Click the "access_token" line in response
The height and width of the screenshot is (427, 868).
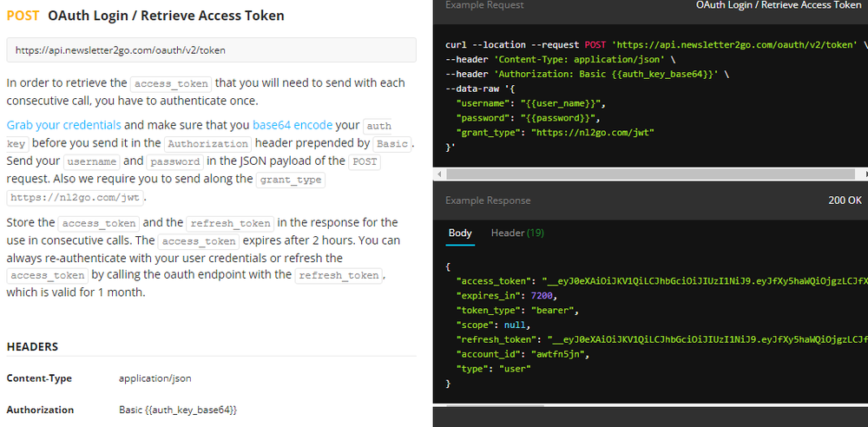click(x=661, y=281)
